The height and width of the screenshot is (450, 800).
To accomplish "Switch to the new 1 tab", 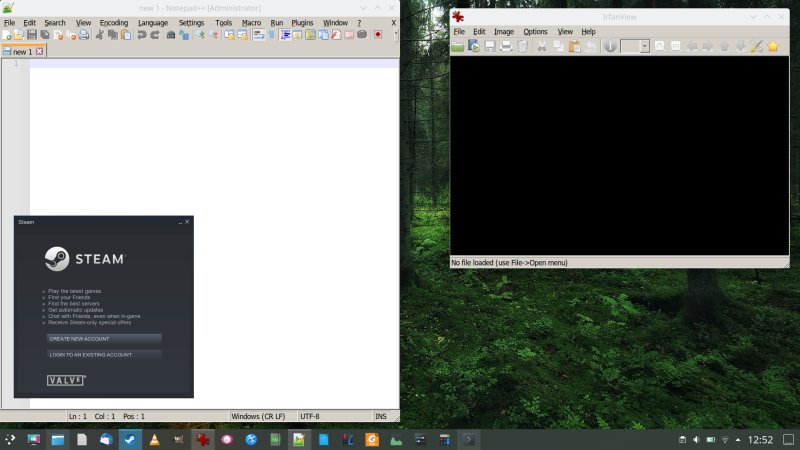I will pyautogui.click(x=22, y=51).
